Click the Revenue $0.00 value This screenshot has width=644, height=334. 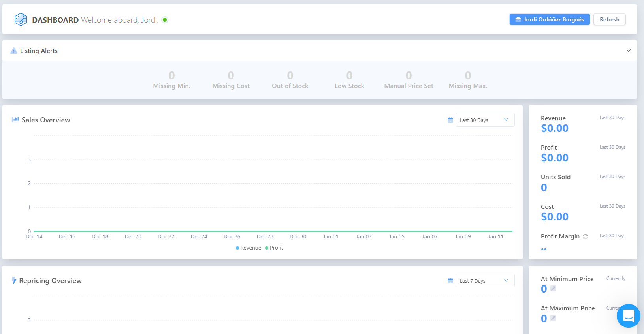point(555,128)
